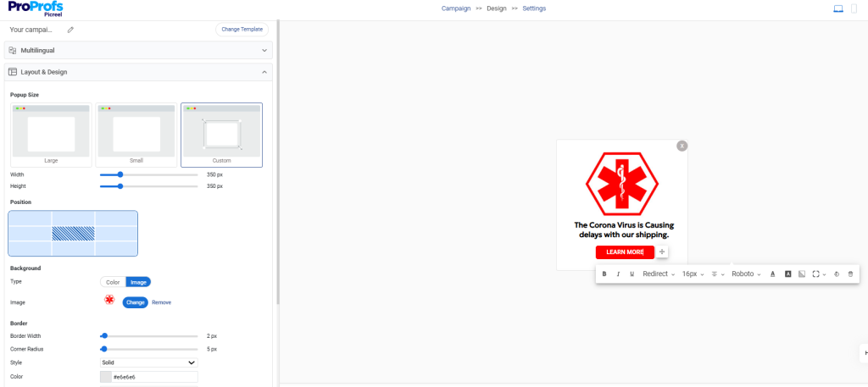Click the Remove image link
Screen dimensions: 868x387
(162, 303)
